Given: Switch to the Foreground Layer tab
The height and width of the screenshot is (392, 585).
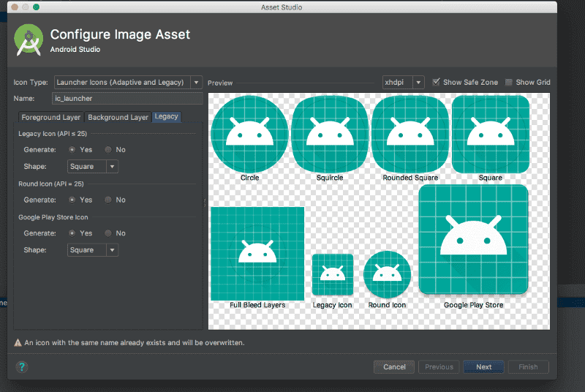Looking at the screenshot, I should [50, 117].
